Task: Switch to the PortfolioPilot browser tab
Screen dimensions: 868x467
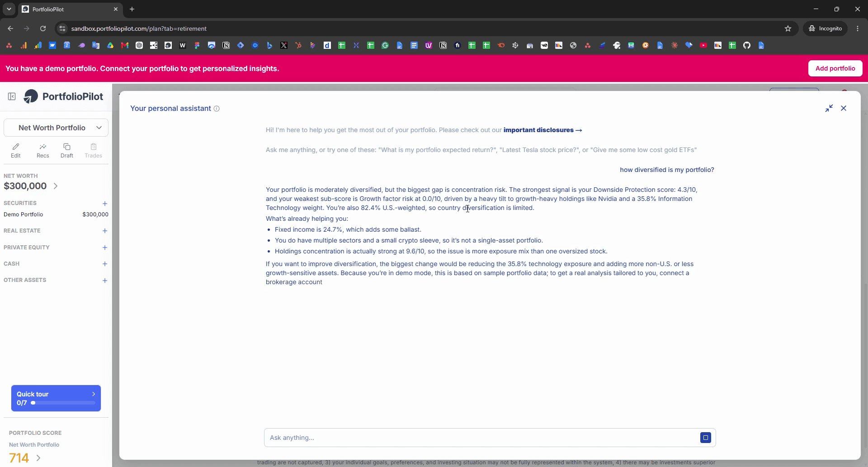Action: pyautogui.click(x=70, y=9)
